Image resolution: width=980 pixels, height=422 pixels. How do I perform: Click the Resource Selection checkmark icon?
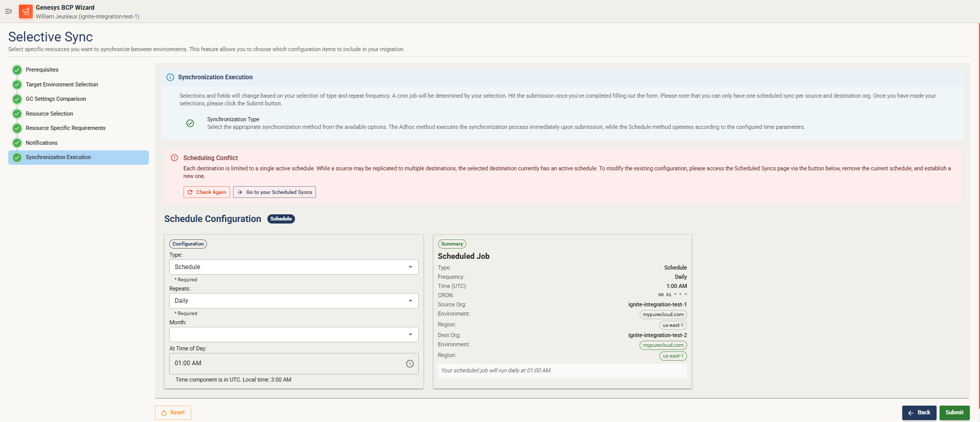17,114
